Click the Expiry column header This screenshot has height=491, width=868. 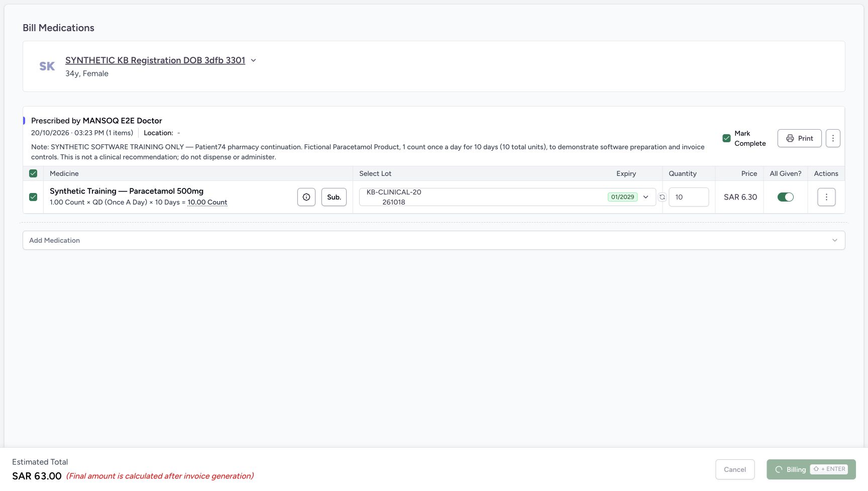tap(626, 173)
